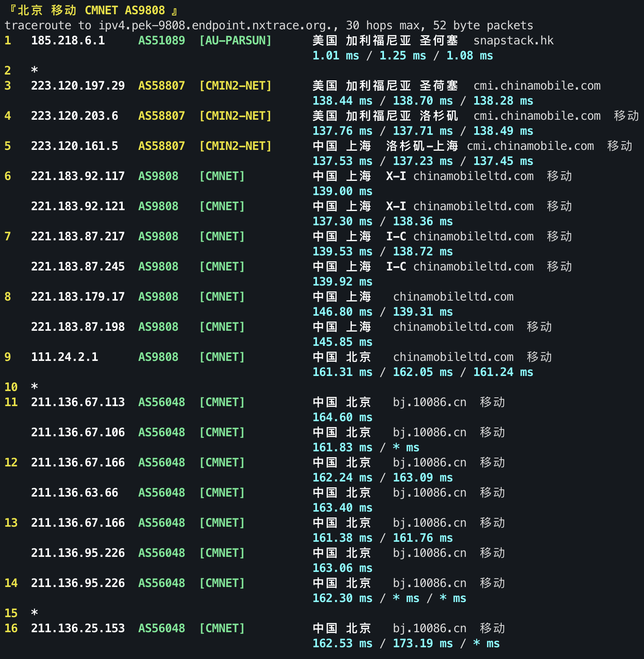Click IP address 221.183.87.217

(78, 237)
